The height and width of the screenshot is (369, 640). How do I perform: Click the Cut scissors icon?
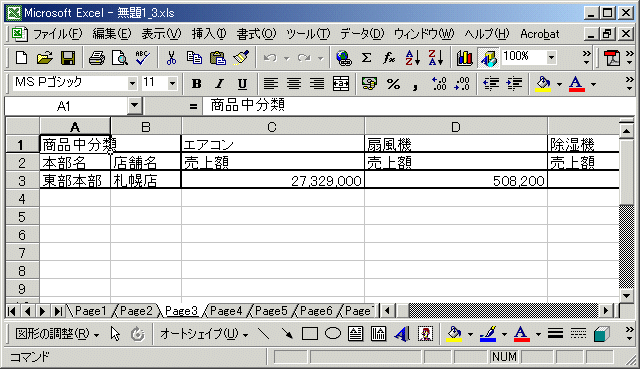[x=171, y=58]
